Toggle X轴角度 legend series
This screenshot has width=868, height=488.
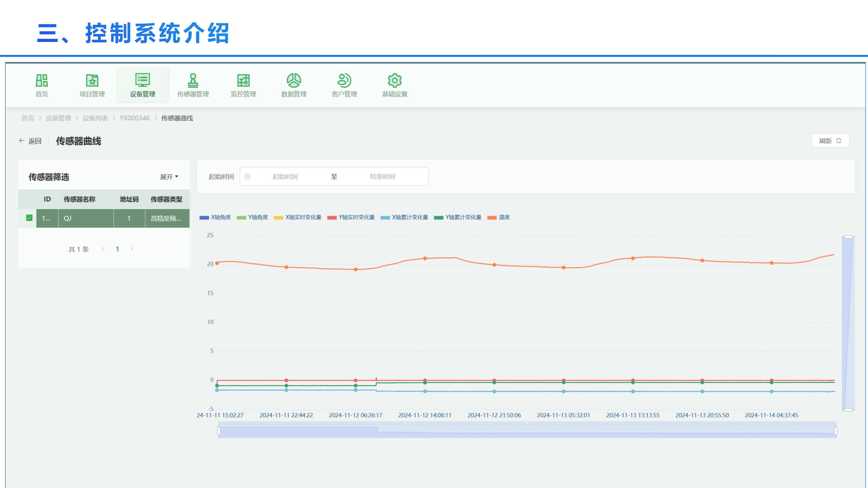coord(215,218)
